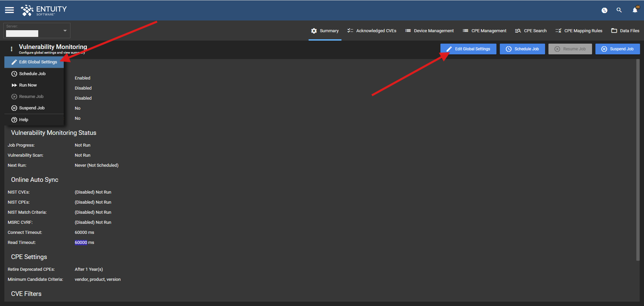Click the CVE Filters heading
Viewport: 644px width, 306px height.
click(26, 294)
